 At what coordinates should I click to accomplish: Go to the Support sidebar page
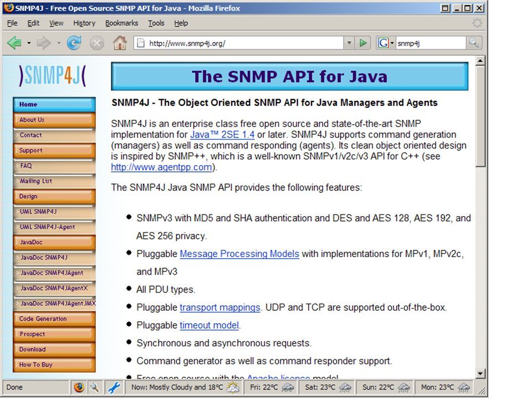tap(54, 150)
